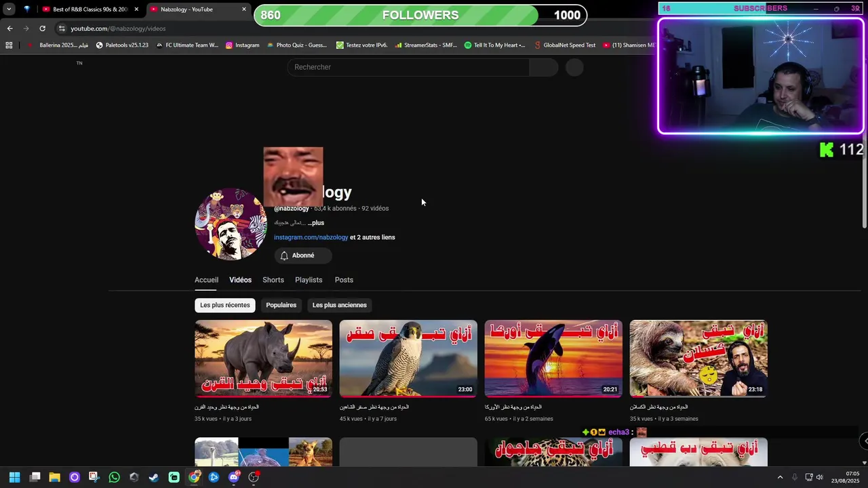Viewport: 868px width, 488px height.
Task: Open the Playlists channel tab
Action: 309,280
